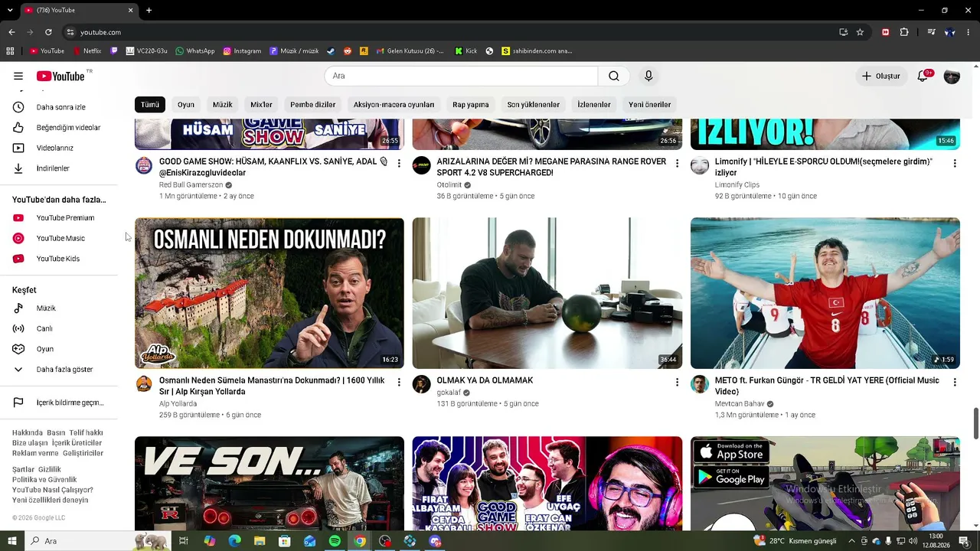Open the notifications bell
The width and height of the screenshot is (980, 551).
point(923,76)
